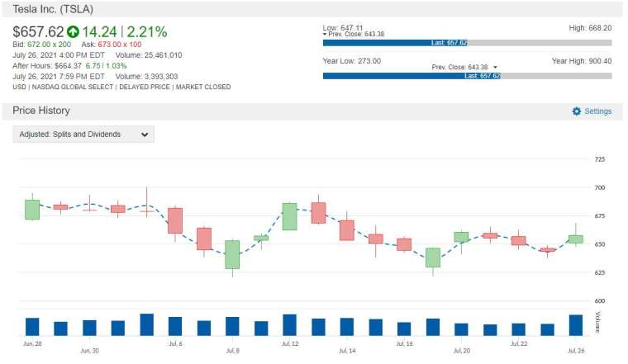
Task: Click the Year High: 900.40 label
Action: pyautogui.click(x=582, y=61)
